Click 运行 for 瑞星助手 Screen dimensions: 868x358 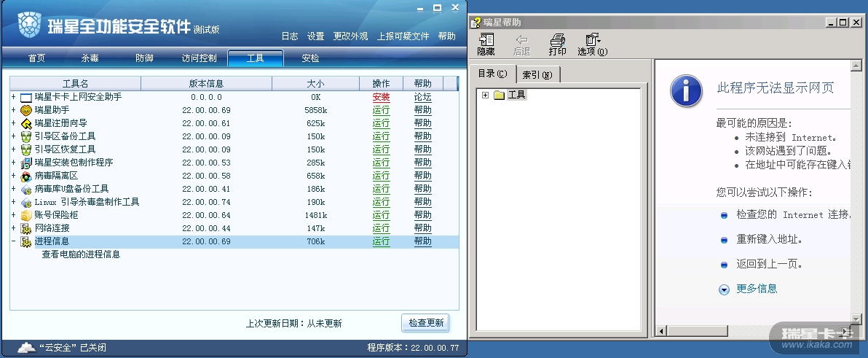pos(381,110)
